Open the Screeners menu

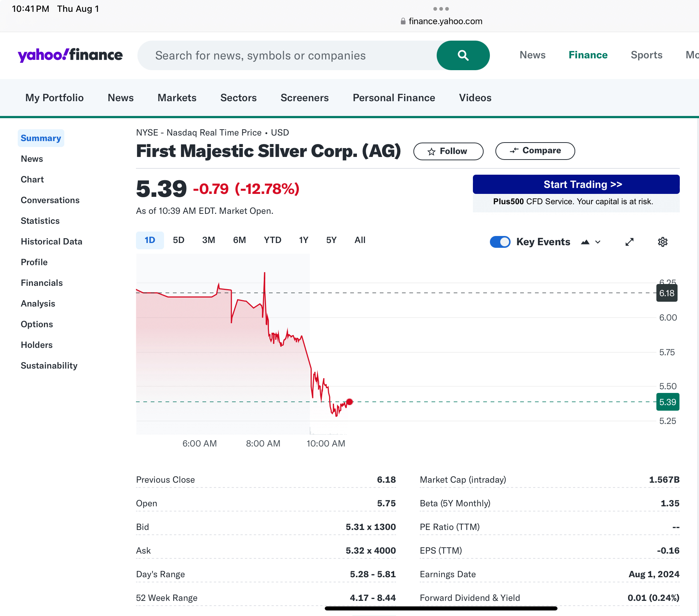pyautogui.click(x=304, y=98)
